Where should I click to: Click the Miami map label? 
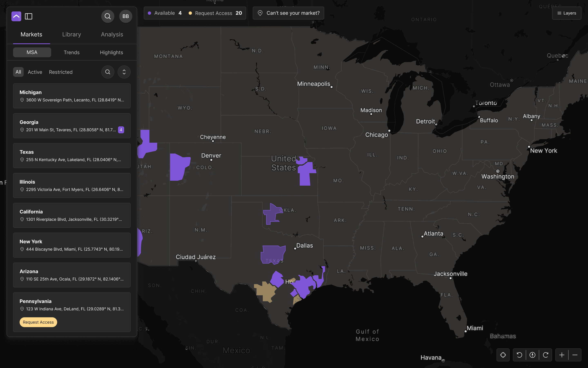click(x=475, y=328)
